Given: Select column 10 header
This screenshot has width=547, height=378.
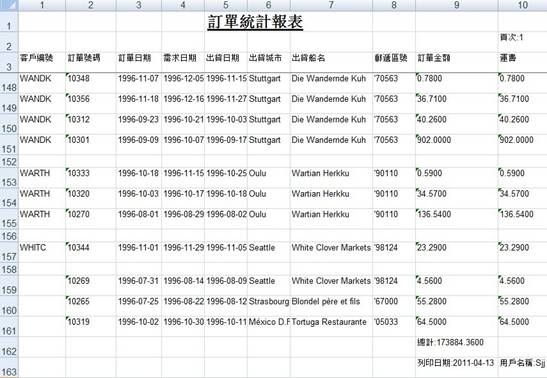Looking at the screenshot, I should pos(522,5).
